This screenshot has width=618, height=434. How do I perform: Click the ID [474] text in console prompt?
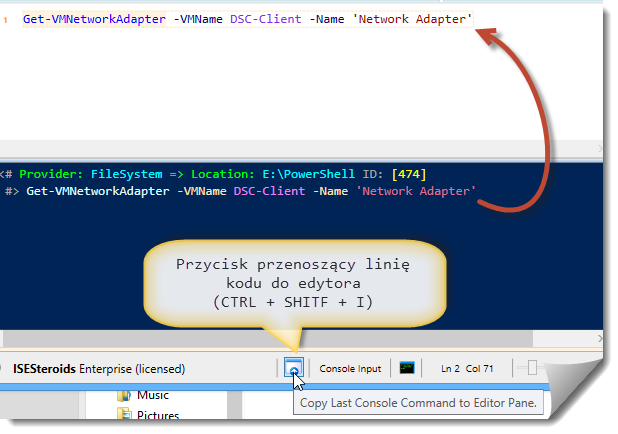point(393,173)
